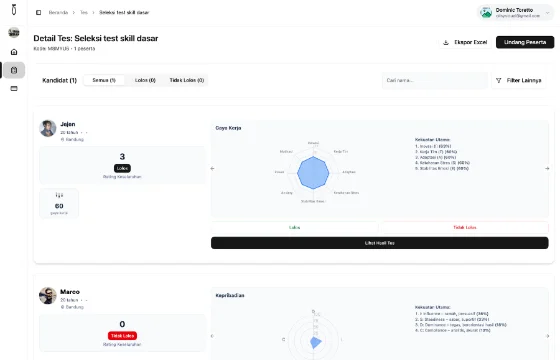Click Jajan's rating number 3
This screenshot has height=360, width=560.
[122, 156]
